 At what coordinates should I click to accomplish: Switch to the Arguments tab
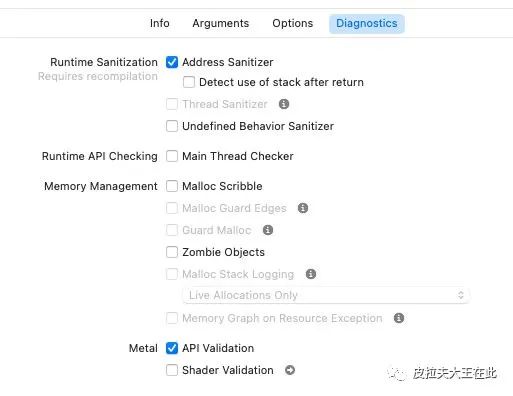[221, 23]
